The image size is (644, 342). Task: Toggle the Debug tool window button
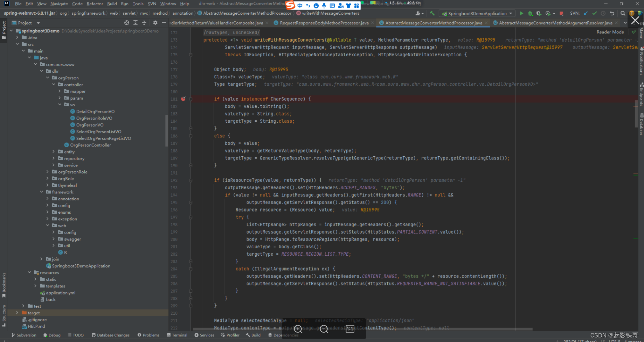coord(52,335)
